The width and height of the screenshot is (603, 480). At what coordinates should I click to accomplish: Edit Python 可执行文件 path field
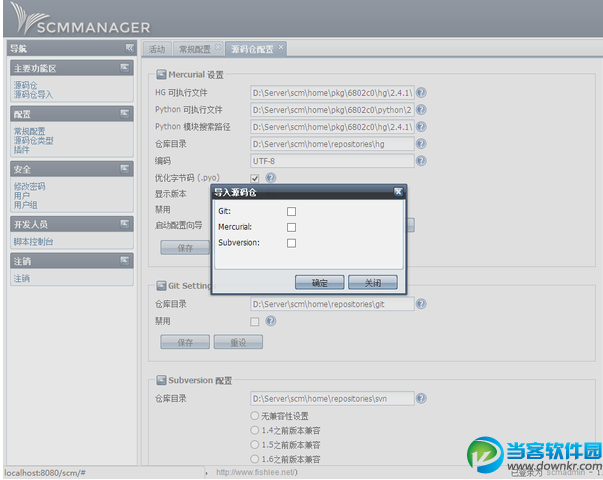(x=332, y=110)
